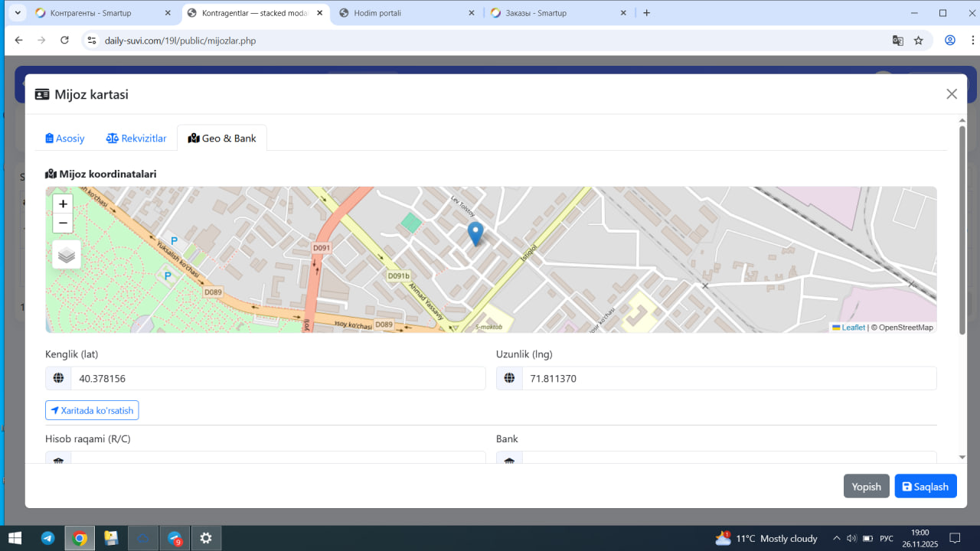Click the Google Translate icon in address bar
The height and width of the screenshot is (551, 980).
tap(897, 41)
